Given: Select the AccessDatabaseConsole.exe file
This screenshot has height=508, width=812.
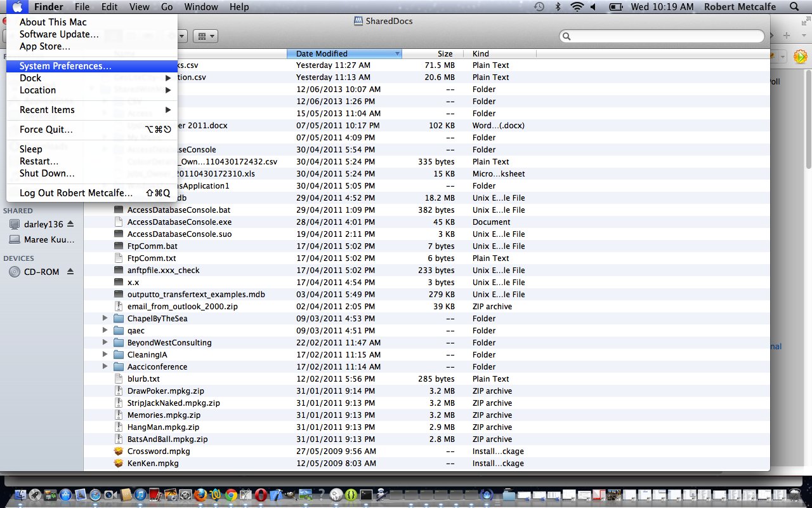Looking at the screenshot, I should pyautogui.click(x=180, y=222).
